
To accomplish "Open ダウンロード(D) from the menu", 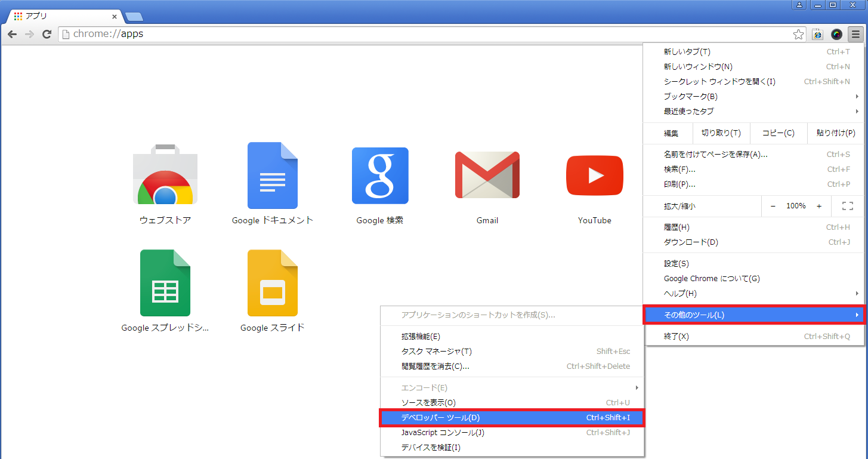I will click(x=754, y=242).
